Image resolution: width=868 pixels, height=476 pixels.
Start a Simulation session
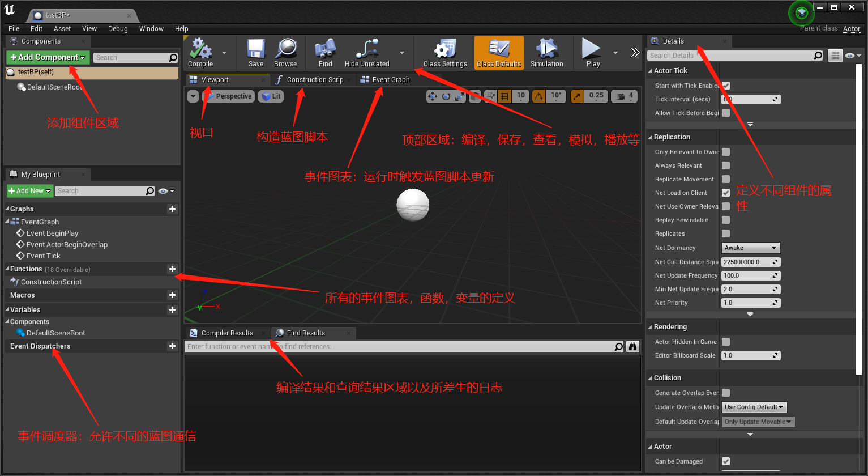(546, 52)
